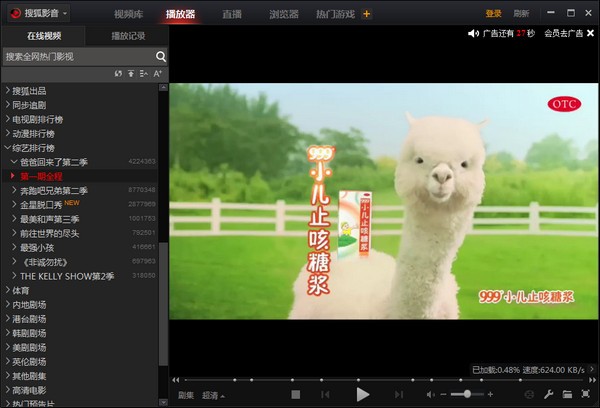Click the Sohu red logo icon
Screen dimensions: 600x408
16,13
